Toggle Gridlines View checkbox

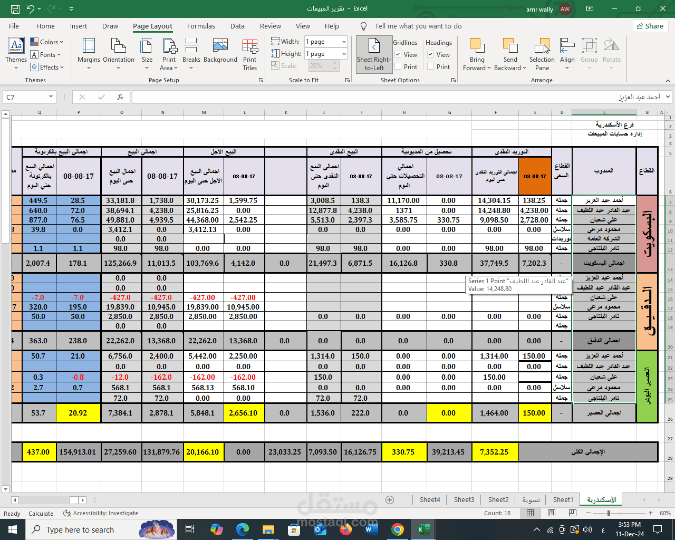pyautogui.click(x=398, y=55)
